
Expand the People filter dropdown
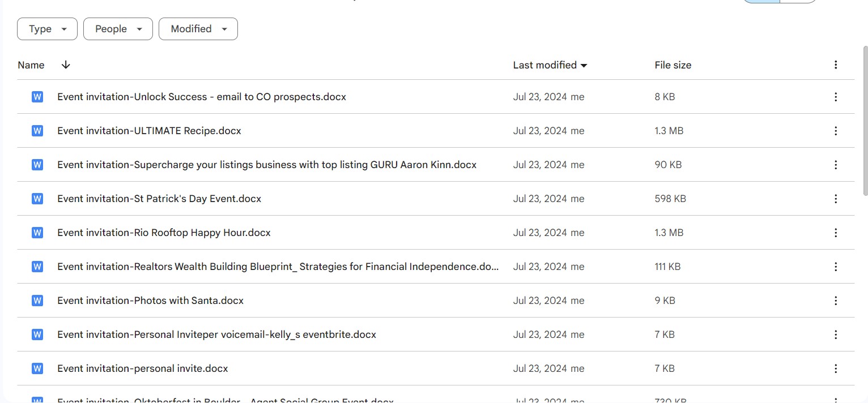click(x=118, y=29)
